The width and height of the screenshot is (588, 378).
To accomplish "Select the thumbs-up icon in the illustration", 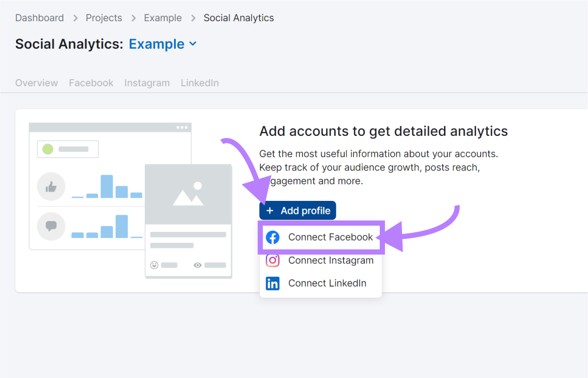I will [51, 187].
